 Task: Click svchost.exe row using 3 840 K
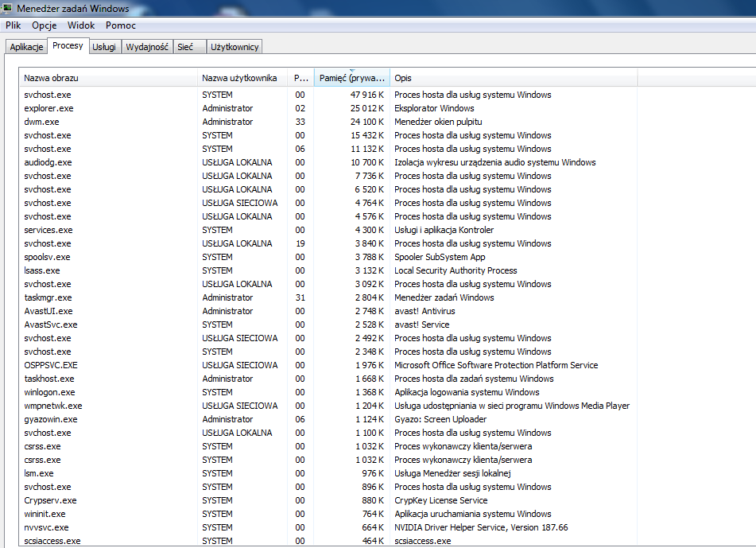pos(328,243)
